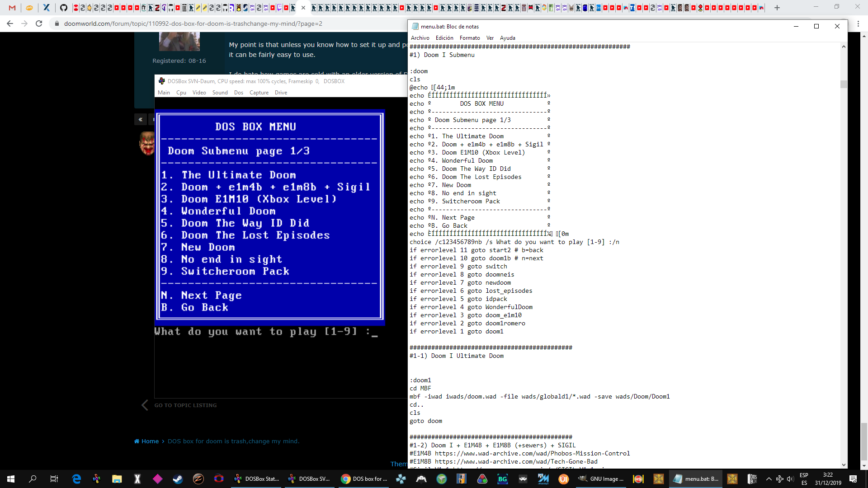
Task: Click the X-logo pinned tab in Chrome
Action: pyautogui.click(x=46, y=8)
